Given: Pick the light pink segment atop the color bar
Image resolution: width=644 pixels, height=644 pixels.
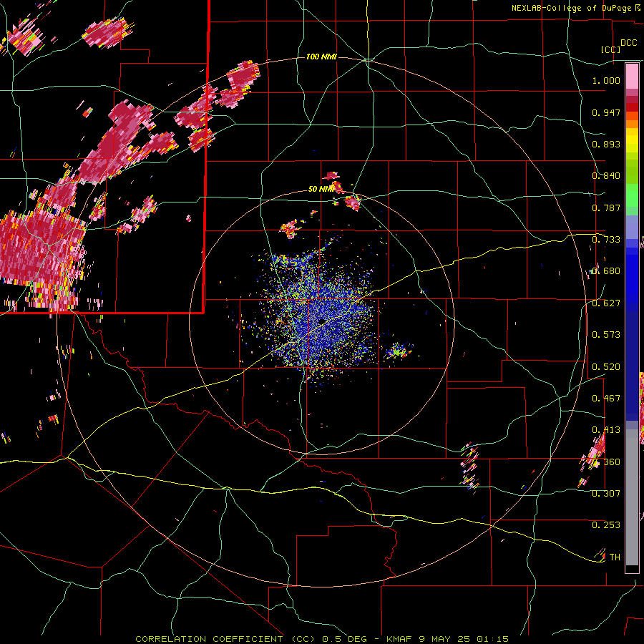Looking at the screenshot, I should pos(632,77).
